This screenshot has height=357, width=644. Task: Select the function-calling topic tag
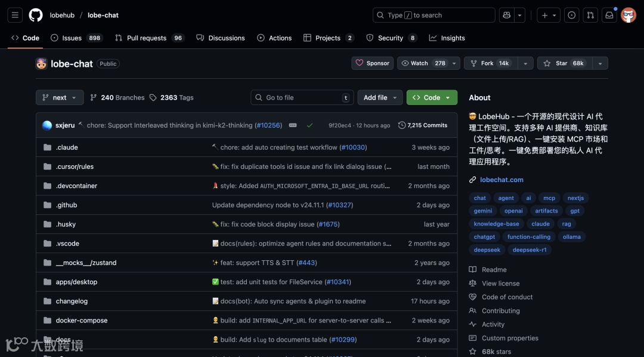pos(528,237)
